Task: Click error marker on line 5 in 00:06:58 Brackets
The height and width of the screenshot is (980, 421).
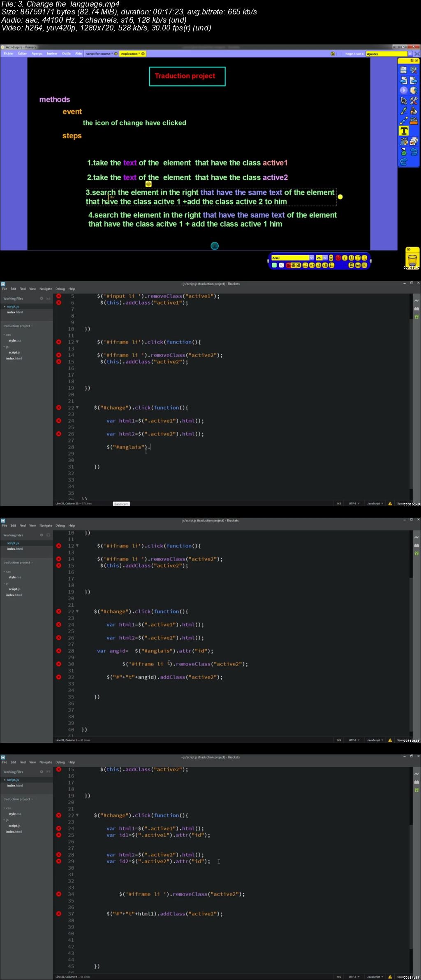Action: click(59, 296)
